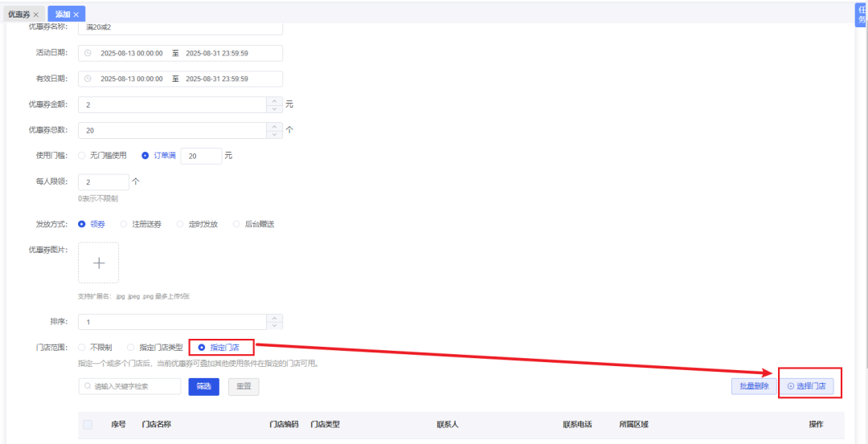Click the 联系电话 column header
Image resolution: width=868 pixels, height=444 pixels.
578,425
